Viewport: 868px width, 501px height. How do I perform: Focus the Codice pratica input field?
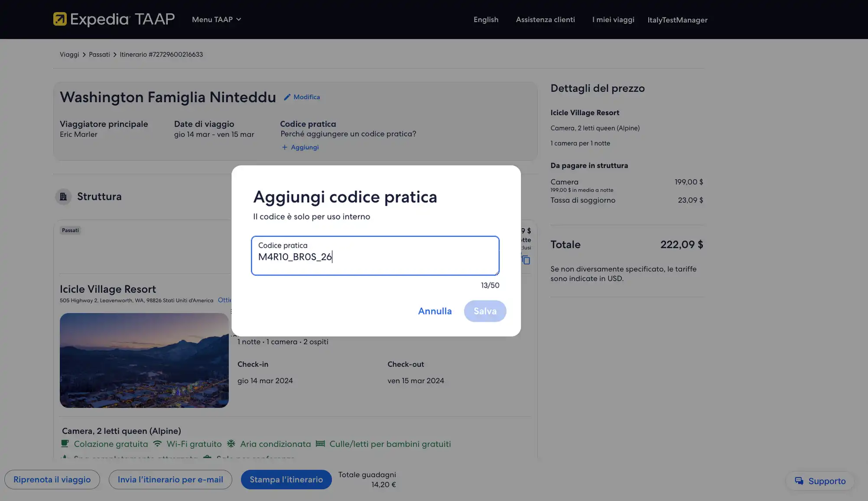(375, 255)
